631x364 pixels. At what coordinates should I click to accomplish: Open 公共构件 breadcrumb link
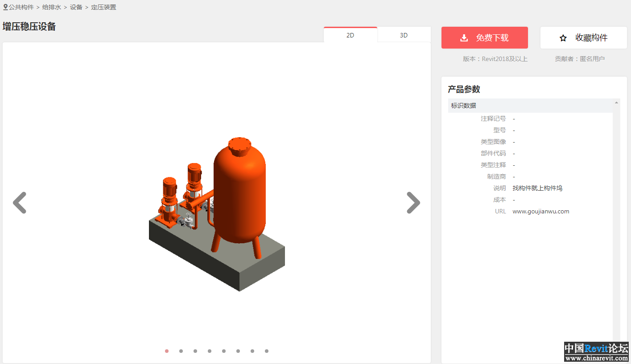21,7
